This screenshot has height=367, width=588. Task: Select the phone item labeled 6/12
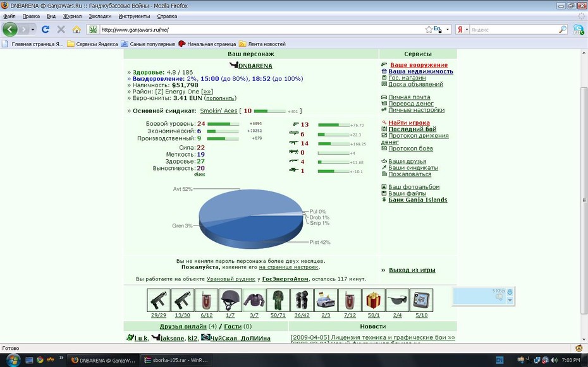(206, 300)
